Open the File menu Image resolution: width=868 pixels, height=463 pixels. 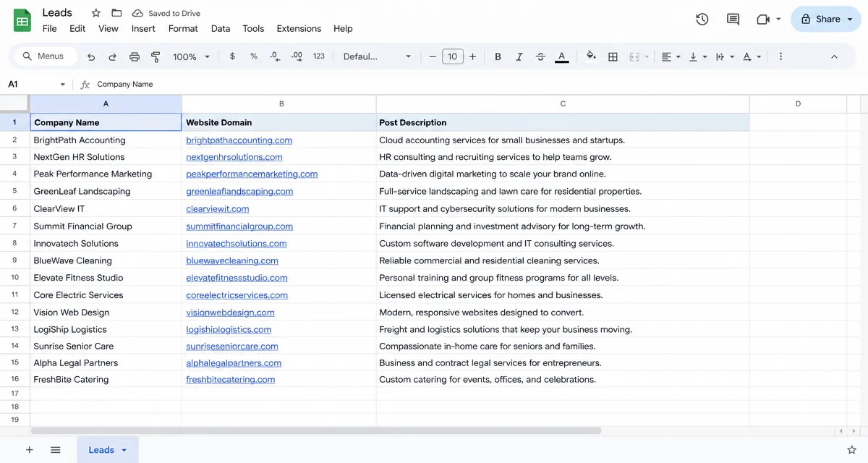[x=49, y=29]
